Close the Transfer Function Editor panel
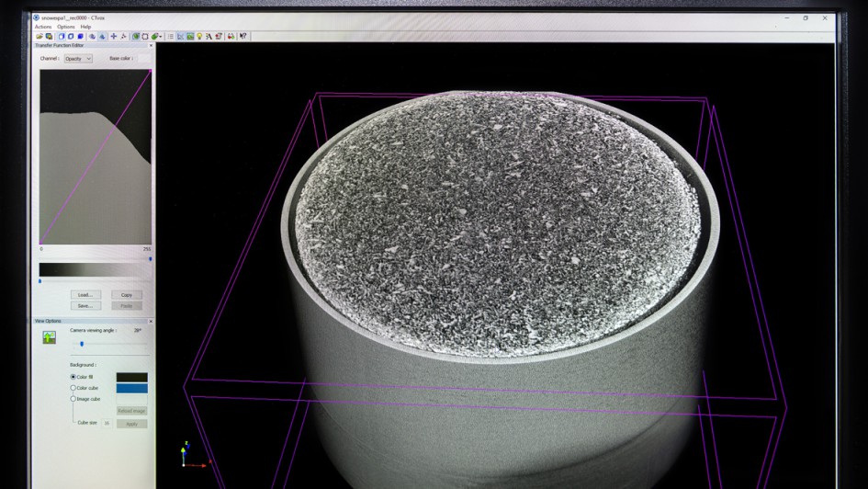868x489 pixels. coord(150,45)
